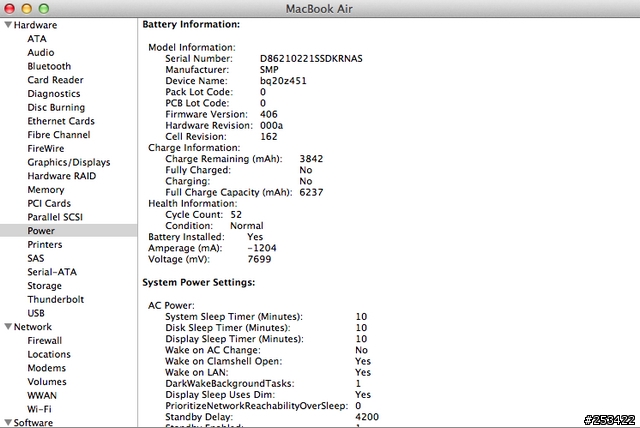Select USB in the sidebar
This screenshot has height=428, width=640.
(x=36, y=313)
